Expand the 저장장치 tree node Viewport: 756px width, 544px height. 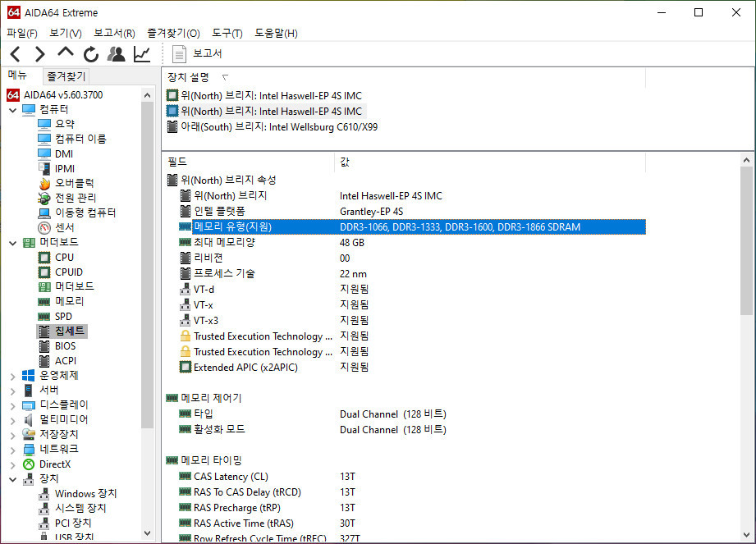pos(13,435)
